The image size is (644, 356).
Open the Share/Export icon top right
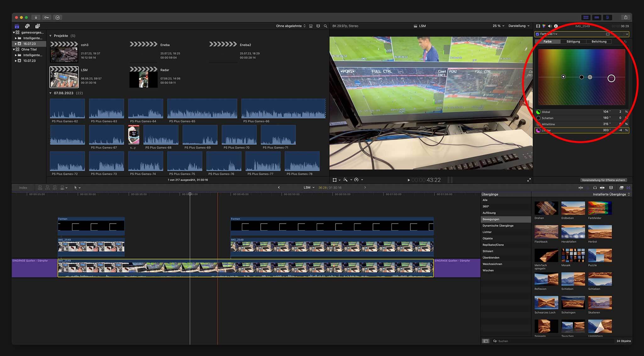coord(626,17)
